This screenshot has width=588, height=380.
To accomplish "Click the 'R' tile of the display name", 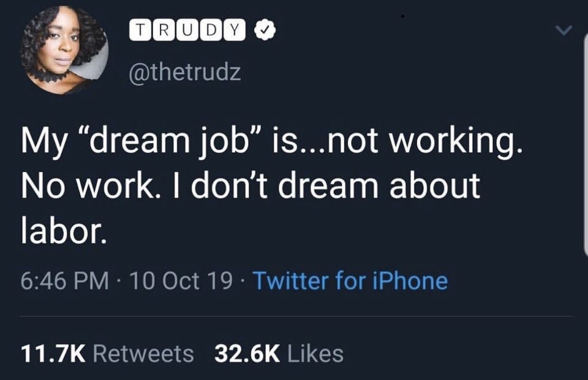I will [164, 29].
